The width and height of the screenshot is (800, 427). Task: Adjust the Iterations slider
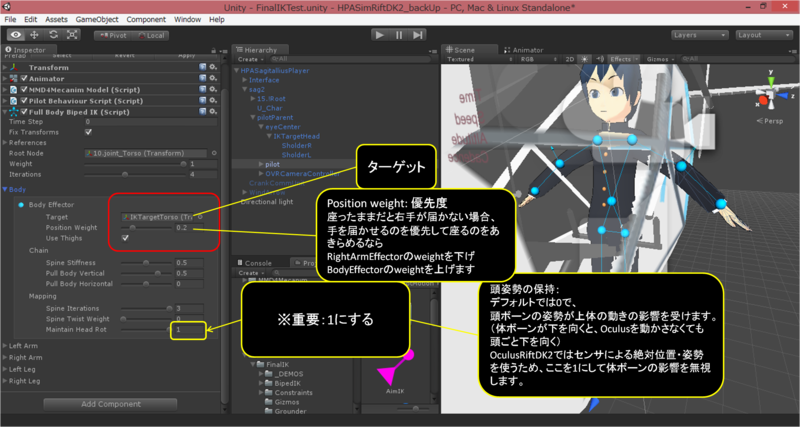(x=135, y=174)
